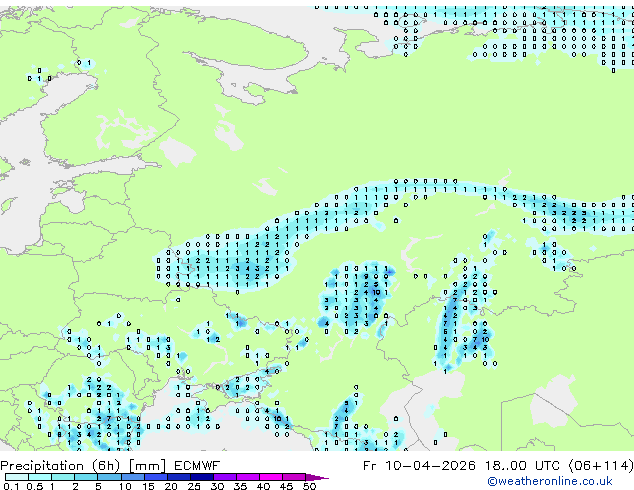Click the legend value label '50'
The height and width of the screenshot is (490, 634).
click(x=309, y=486)
